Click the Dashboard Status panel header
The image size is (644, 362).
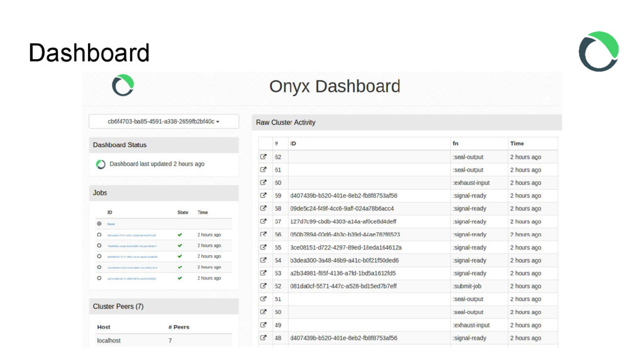coord(164,145)
